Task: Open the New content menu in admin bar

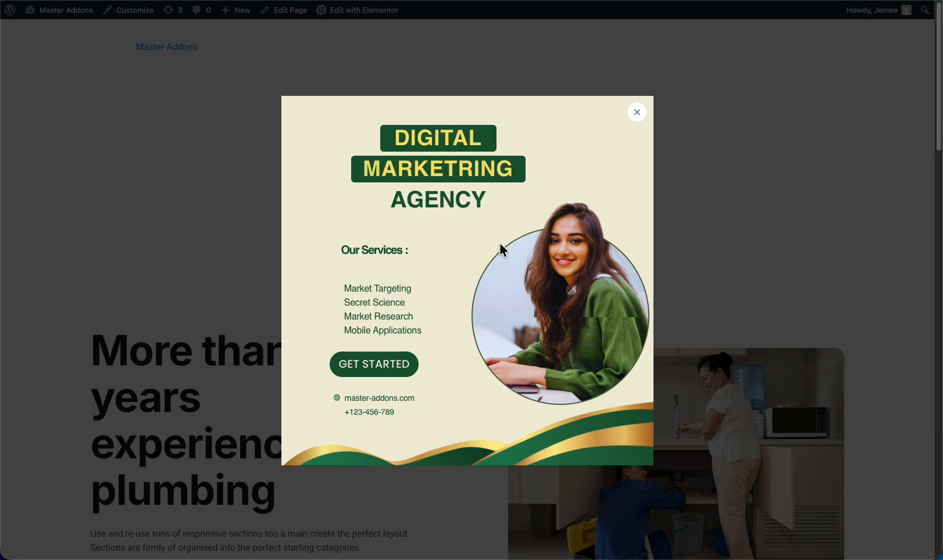Action: tap(235, 10)
